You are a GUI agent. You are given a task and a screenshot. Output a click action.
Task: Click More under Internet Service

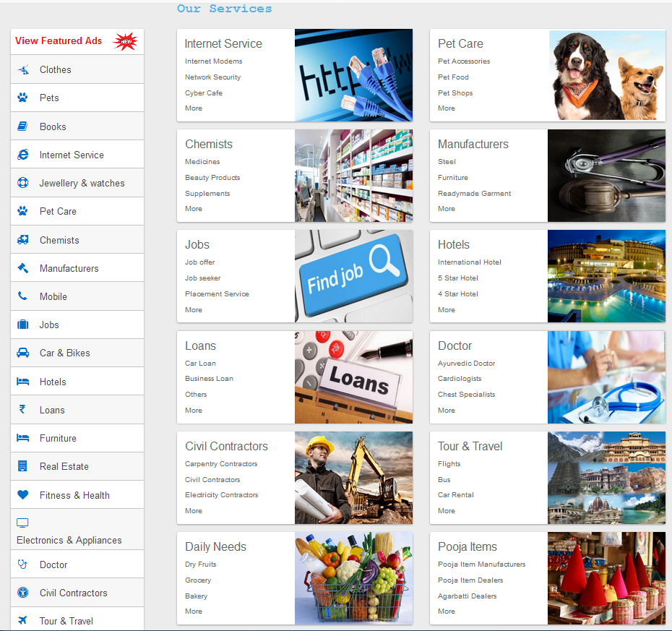pyautogui.click(x=194, y=108)
